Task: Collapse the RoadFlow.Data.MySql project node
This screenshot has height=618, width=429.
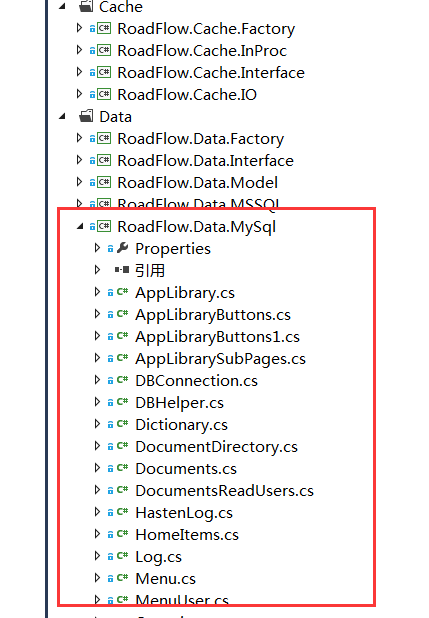Action: click(80, 226)
